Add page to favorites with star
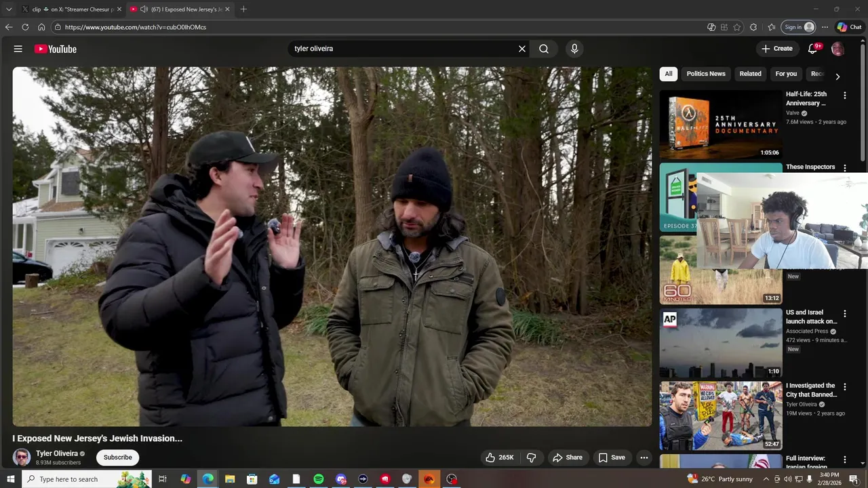Image resolution: width=868 pixels, height=488 pixels. [x=737, y=27]
